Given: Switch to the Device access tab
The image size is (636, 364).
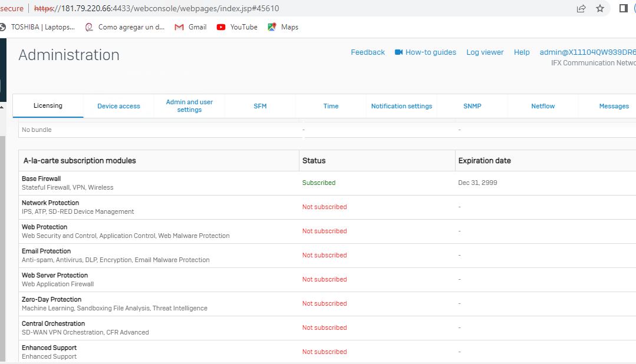Looking at the screenshot, I should click(118, 106).
